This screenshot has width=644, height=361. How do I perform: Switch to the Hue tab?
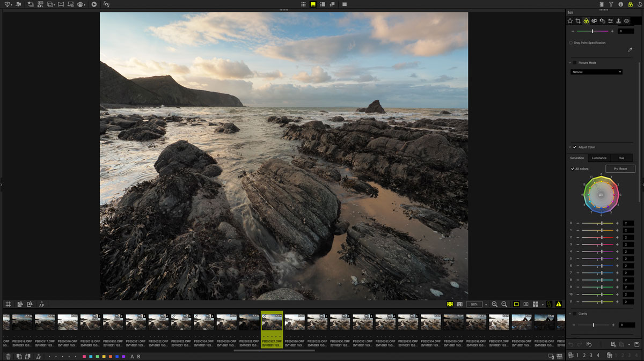point(621,158)
